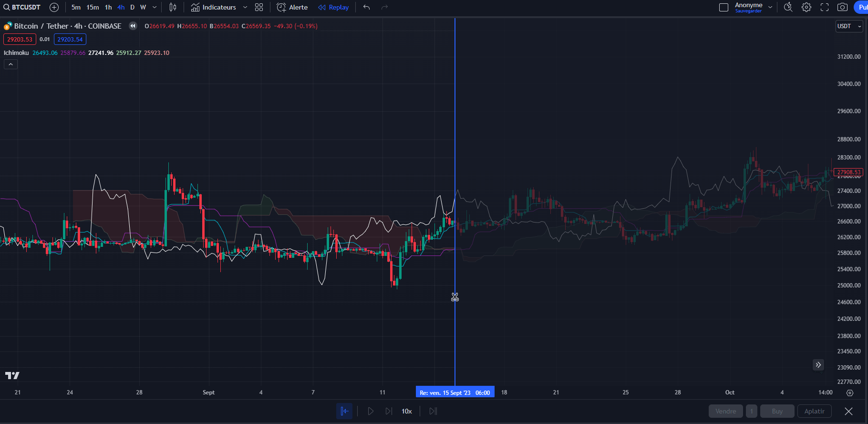
Task: Change replay speed 10x
Action: pos(407,411)
